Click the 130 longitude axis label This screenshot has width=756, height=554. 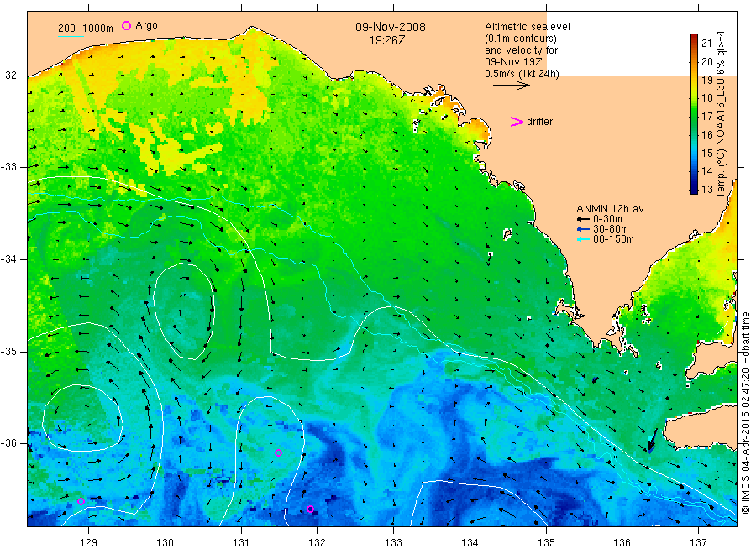pyautogui.click(x=165, y=542)
